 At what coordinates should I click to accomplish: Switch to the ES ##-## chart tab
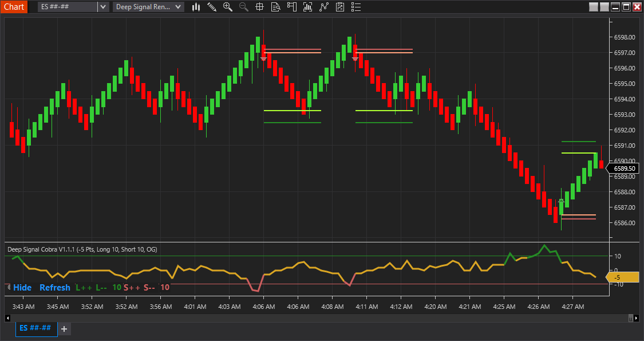35,328
